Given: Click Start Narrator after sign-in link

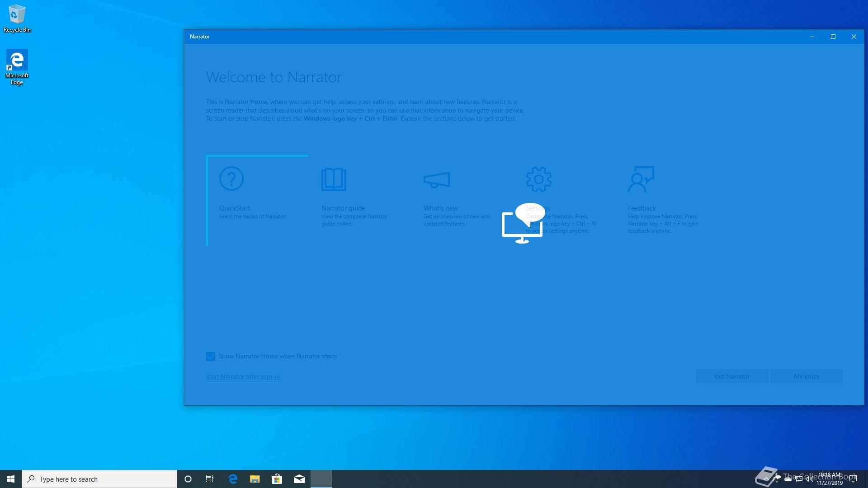Looking at the screenshot, I should [x=243, y=376].
